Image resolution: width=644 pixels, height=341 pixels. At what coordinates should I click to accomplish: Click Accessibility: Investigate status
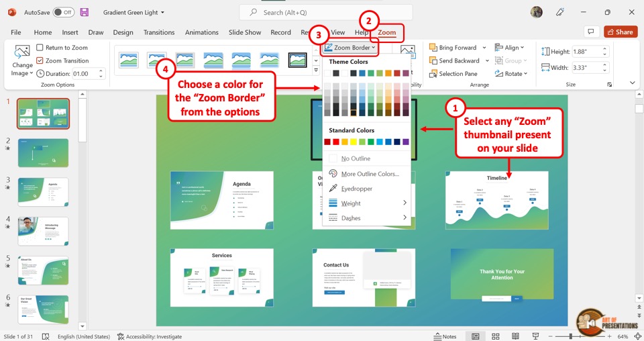point(150,336)
